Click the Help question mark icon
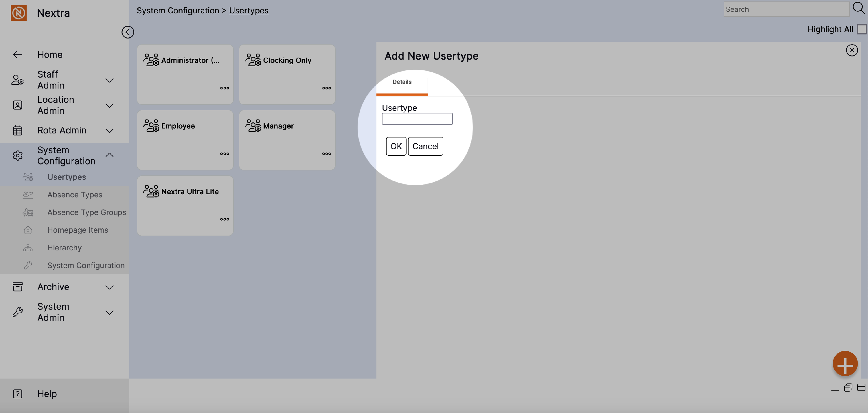 (x=18, y=393)
